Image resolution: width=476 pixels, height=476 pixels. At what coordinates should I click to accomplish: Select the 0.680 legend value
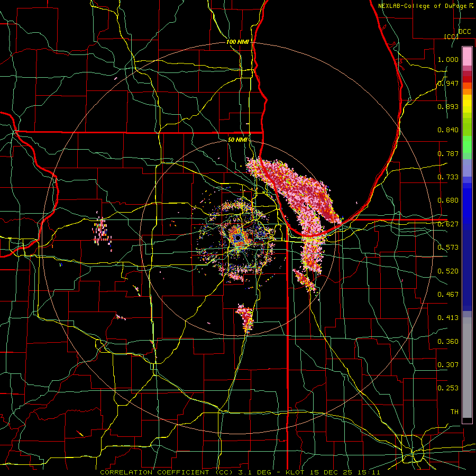448,200
